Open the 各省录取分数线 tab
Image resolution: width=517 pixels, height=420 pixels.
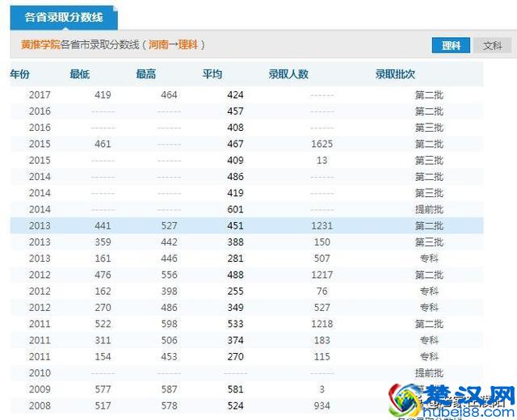64,18
